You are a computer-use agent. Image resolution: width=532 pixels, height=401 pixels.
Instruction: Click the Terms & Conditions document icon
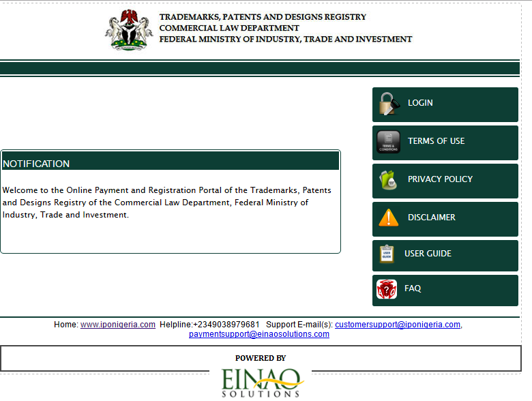389,142
